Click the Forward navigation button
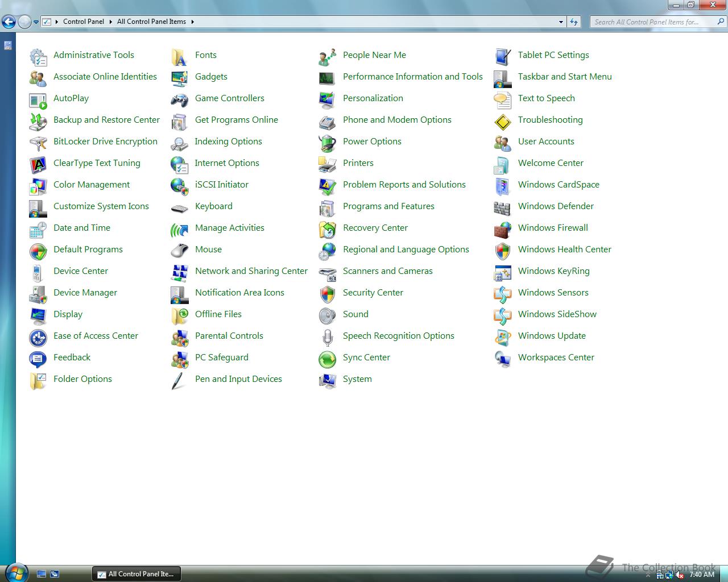This screenshot has height=582, width=728. click(24, 22)
